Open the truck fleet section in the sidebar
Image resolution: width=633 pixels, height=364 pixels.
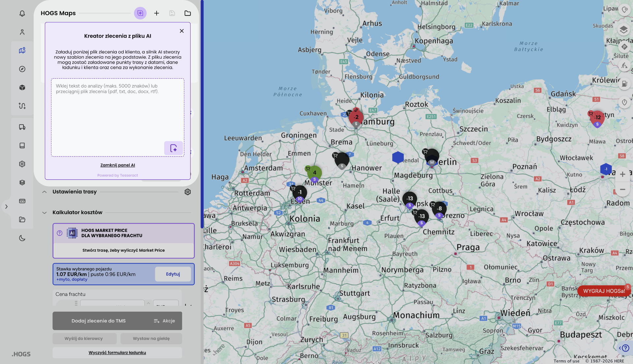coord(22,127)
